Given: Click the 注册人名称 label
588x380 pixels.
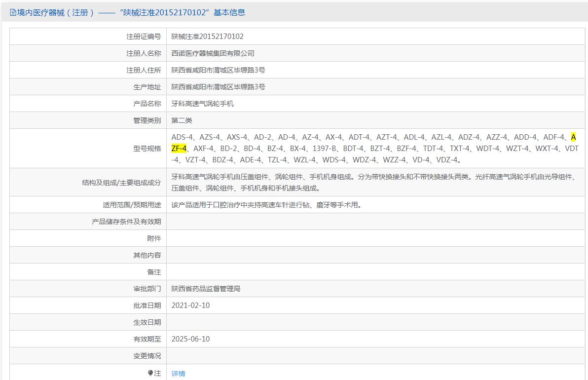Looking at the screenshot, I should point(144,53).
